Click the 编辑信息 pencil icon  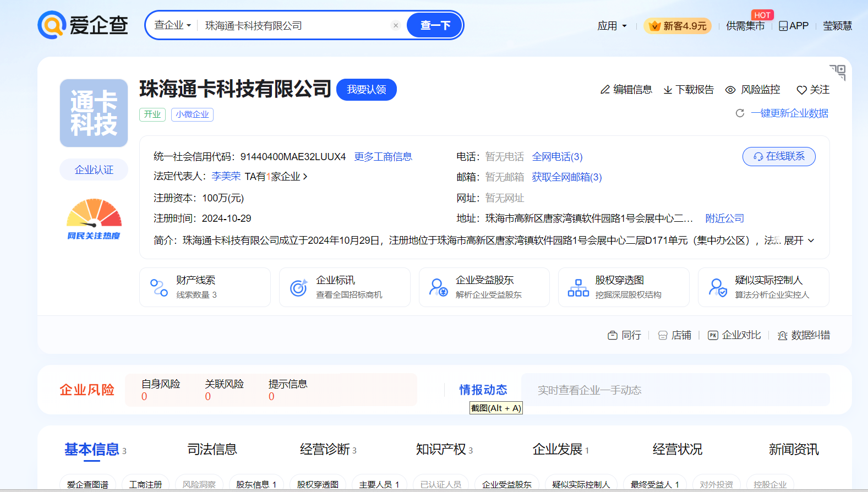pyautogui.click(x=605, y=90)
